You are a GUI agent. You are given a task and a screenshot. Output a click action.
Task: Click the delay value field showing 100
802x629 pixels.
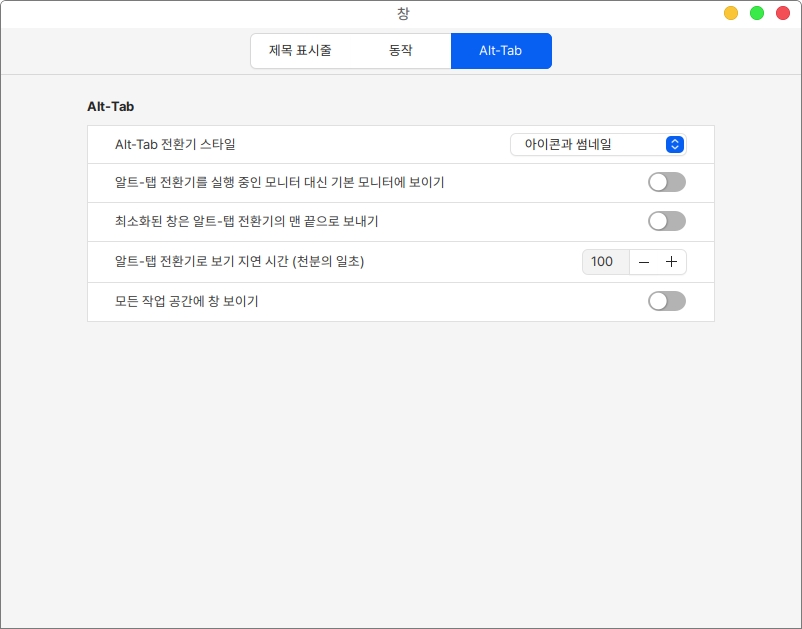coord(604,262)
